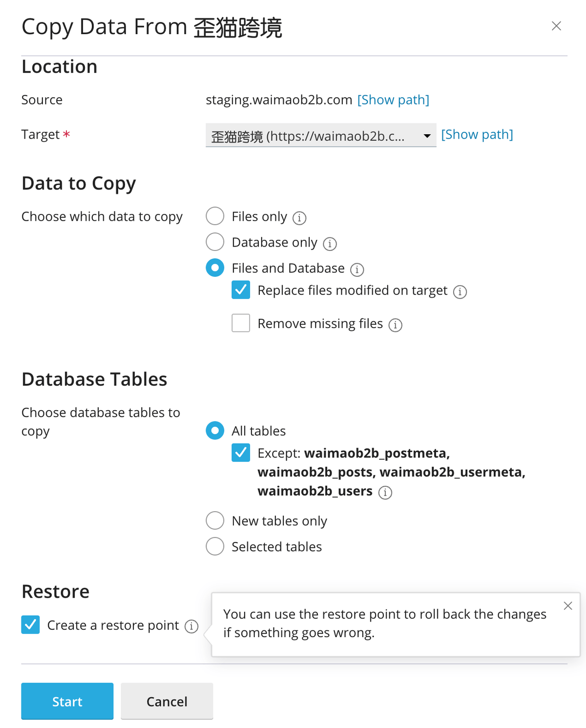This screenshot has height=728, width=586.
Task: Toggle the All tables radio button
Action: pyautogui.click(x=215, y=431)
